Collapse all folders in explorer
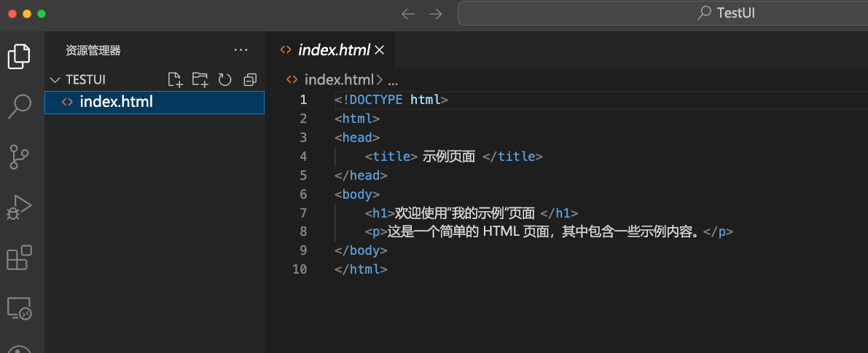Screen dimensions: 868x353 (x=250, y=80)
